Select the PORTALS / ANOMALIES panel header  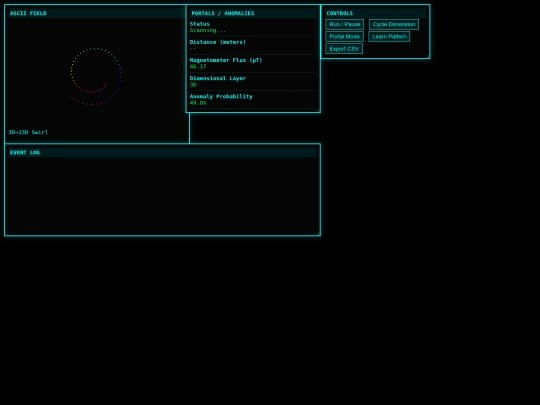point(253,13)
